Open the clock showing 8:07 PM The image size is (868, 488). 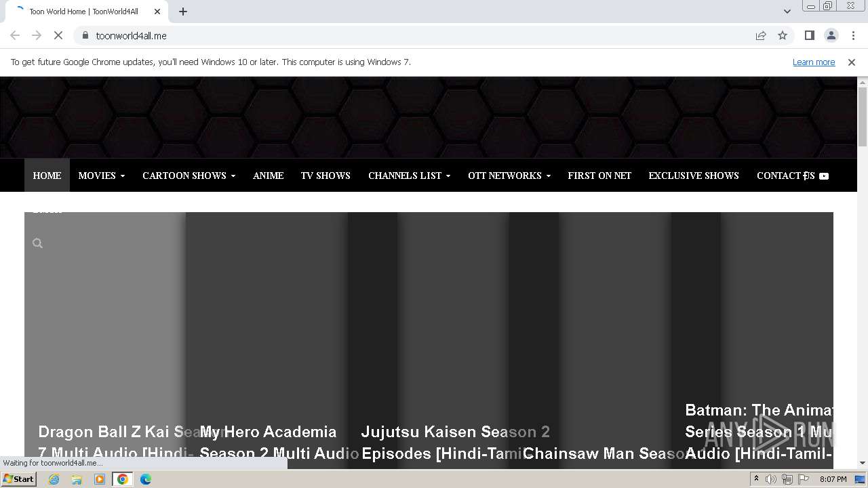833,479
